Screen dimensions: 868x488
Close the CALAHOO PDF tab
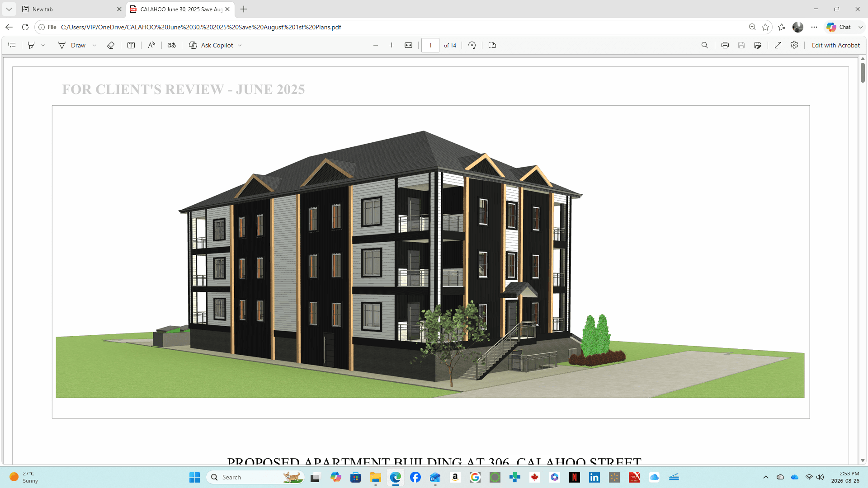227,9
